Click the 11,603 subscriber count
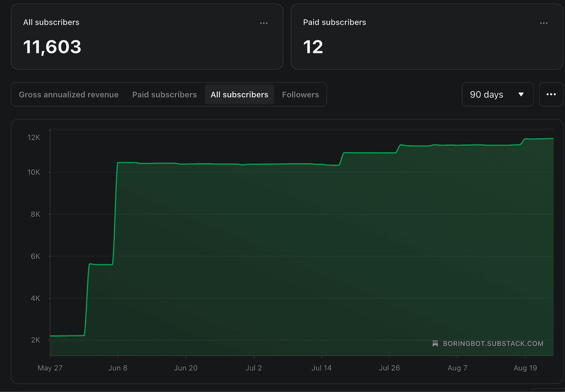Image resolution: width=565 pixels, height=392 pixels. pos(52,47)
